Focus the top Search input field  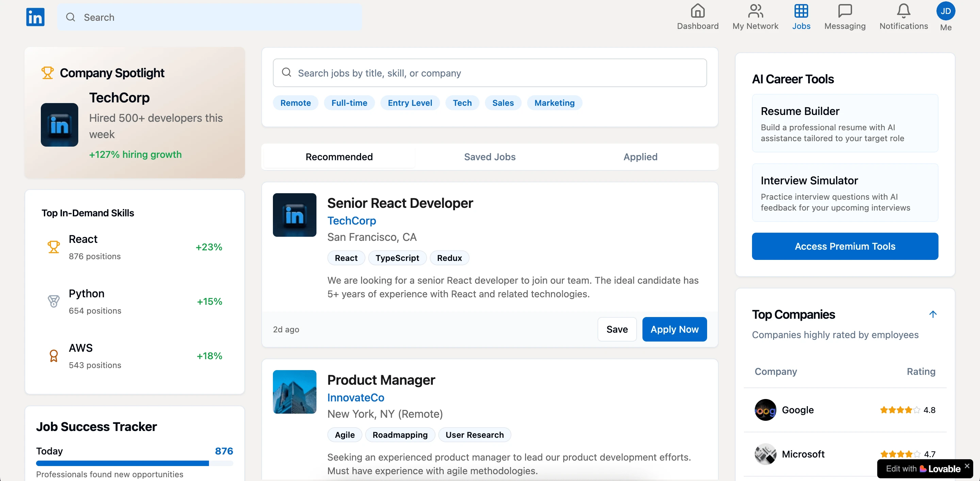click(x=209, y=17)
